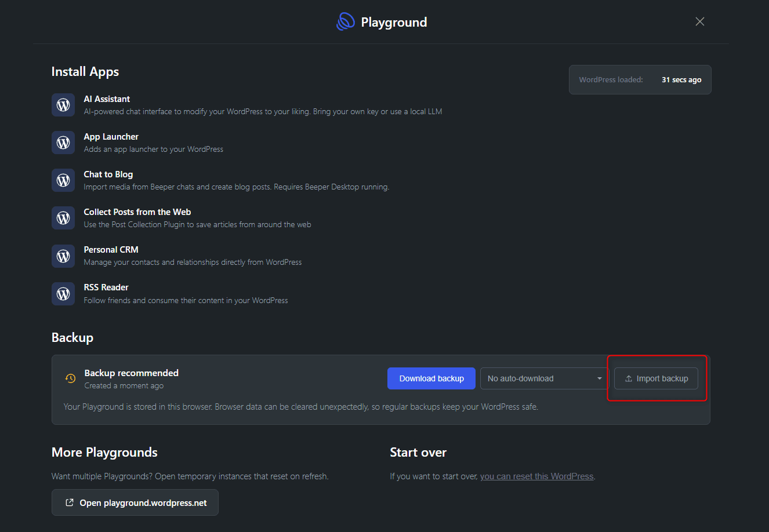769x532 pixels.
Task: Select the AI Assistant app title
Action: [107, 99]
